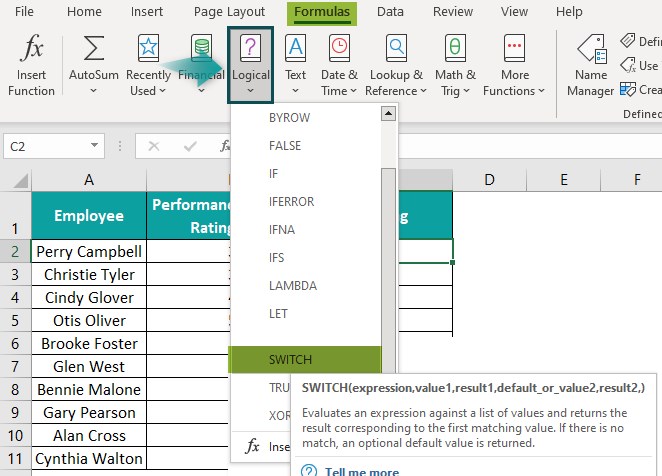Click cell containing Perry Campbell
This screenshot has width=662, height=476.
coord(89,251)
